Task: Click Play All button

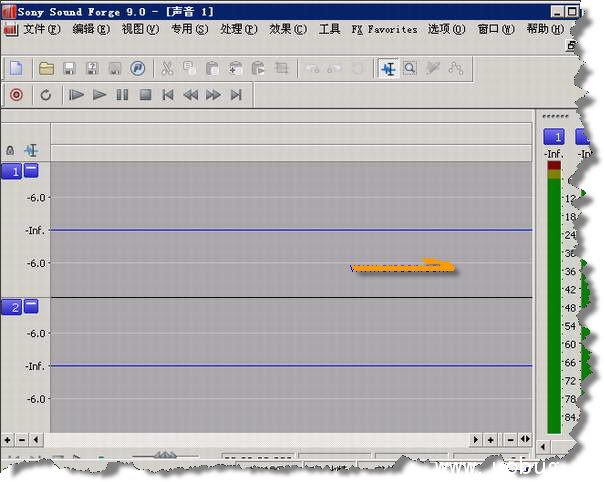Action: 76,95
